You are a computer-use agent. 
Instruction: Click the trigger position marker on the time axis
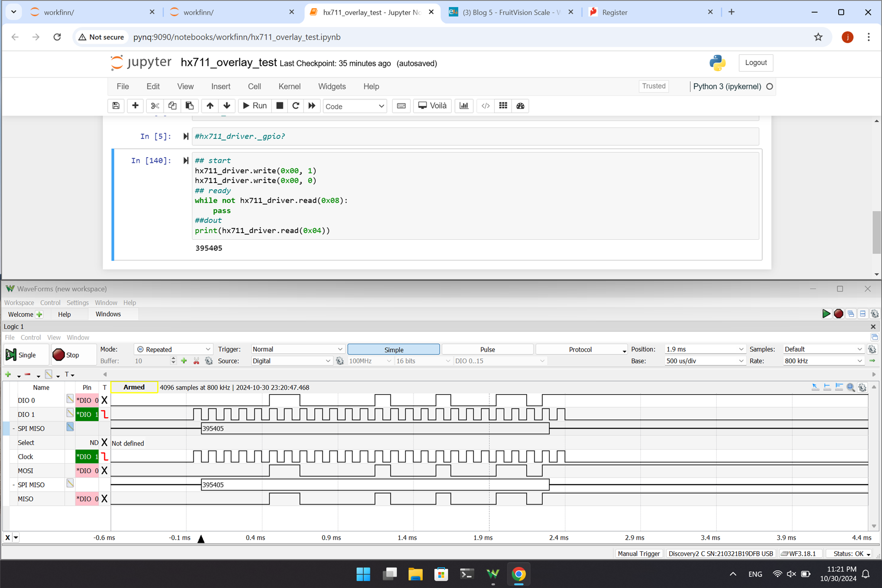[x=201, y=539]
